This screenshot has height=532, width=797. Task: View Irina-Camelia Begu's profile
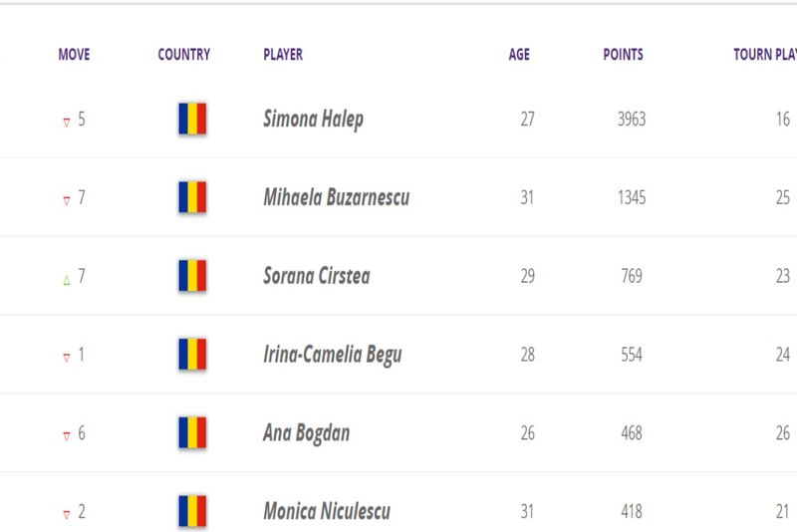[332, 355]
